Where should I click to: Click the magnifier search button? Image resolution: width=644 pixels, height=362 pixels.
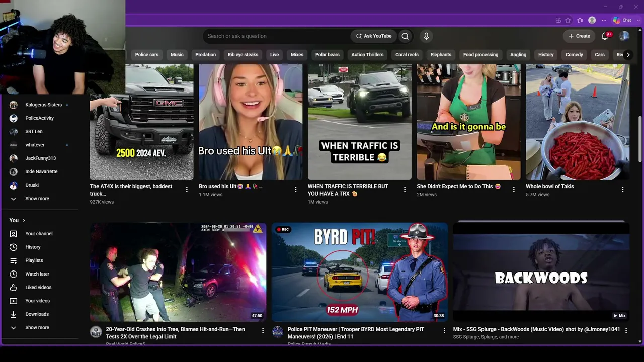coord(405,36)
